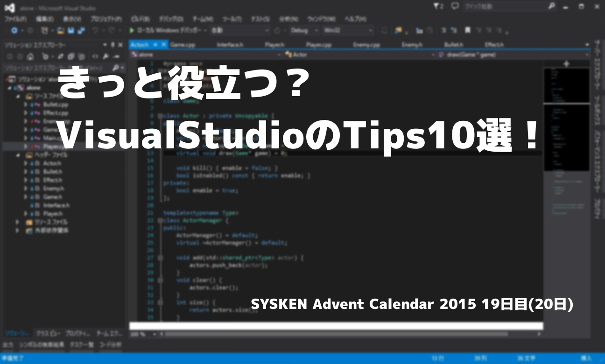This screenshot has height=364, width=605.
Task: Click the Navigate Backward toolbar icon
Action: coord(14,30)
